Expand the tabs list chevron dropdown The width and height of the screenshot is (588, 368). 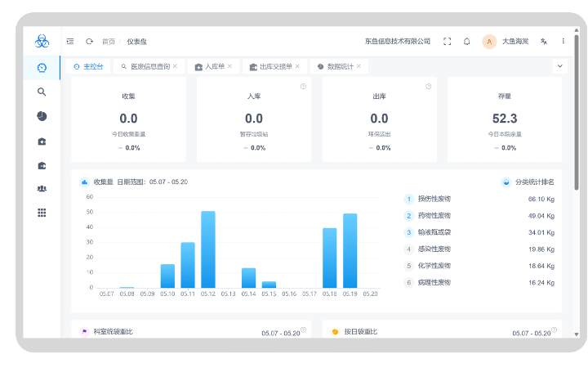(x=560, y=66)
